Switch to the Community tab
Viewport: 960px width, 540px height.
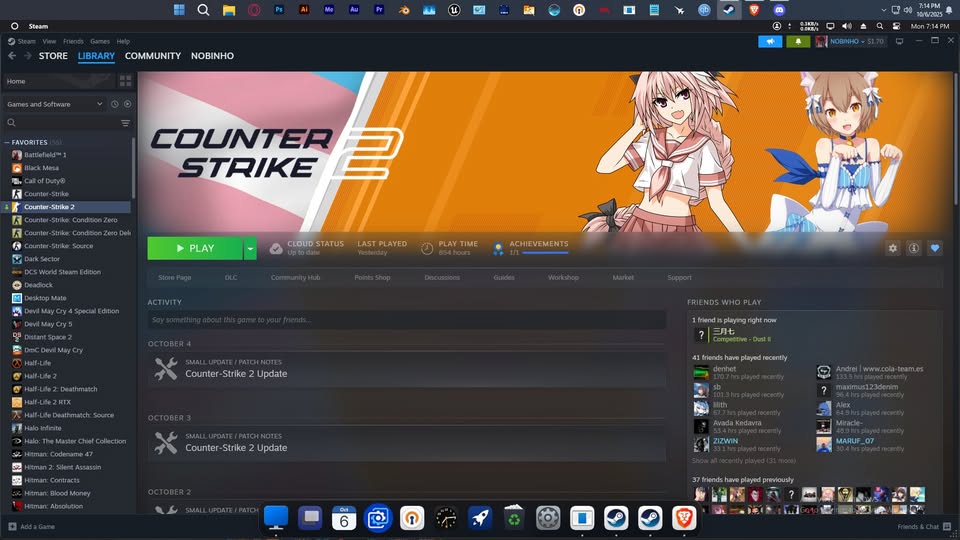153,56
